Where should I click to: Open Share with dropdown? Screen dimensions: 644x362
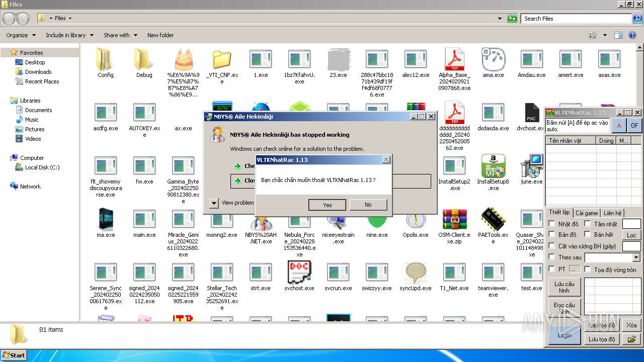point(121,35)
